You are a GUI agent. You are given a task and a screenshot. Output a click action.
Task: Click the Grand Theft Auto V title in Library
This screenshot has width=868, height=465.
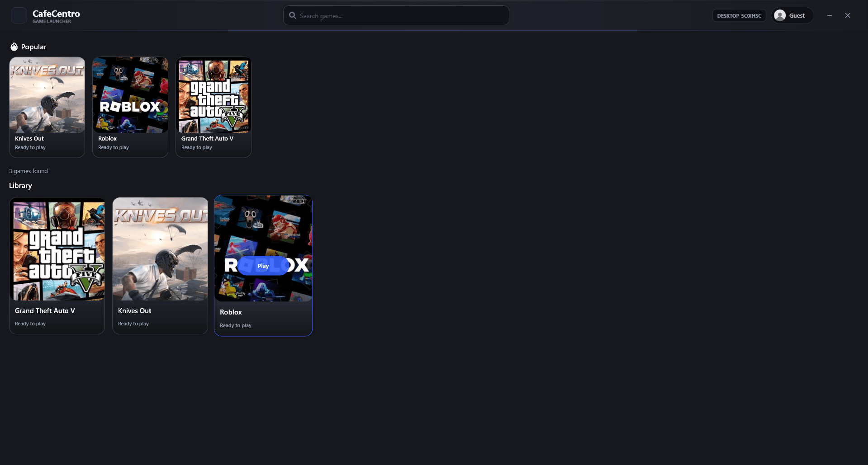click(45, 311)
